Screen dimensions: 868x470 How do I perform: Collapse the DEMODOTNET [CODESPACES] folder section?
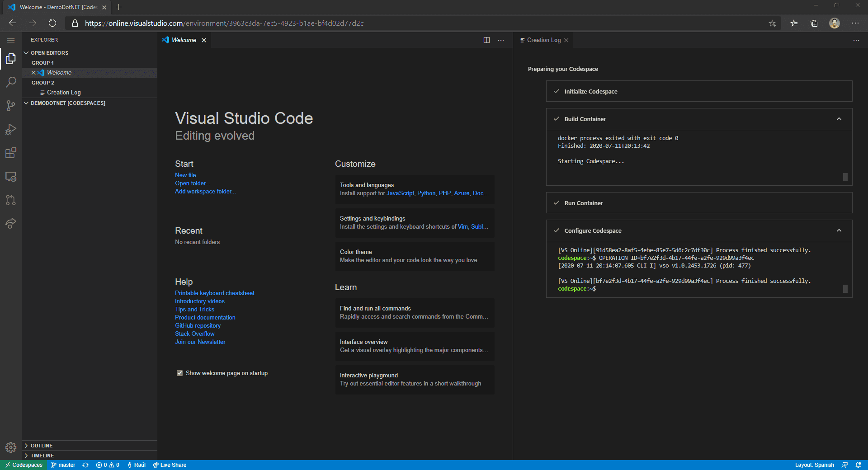tap(90, 103)
